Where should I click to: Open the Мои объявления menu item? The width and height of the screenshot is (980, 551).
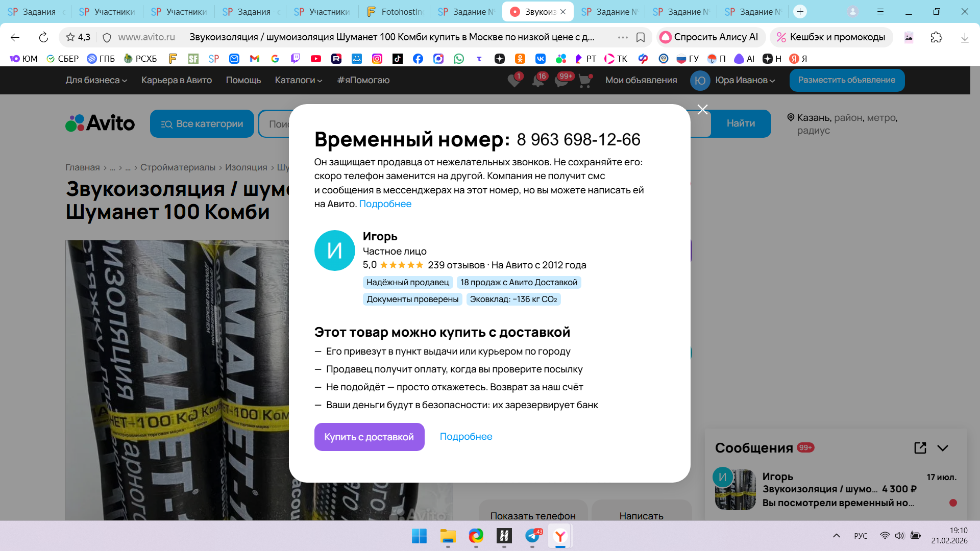[641, 80]
